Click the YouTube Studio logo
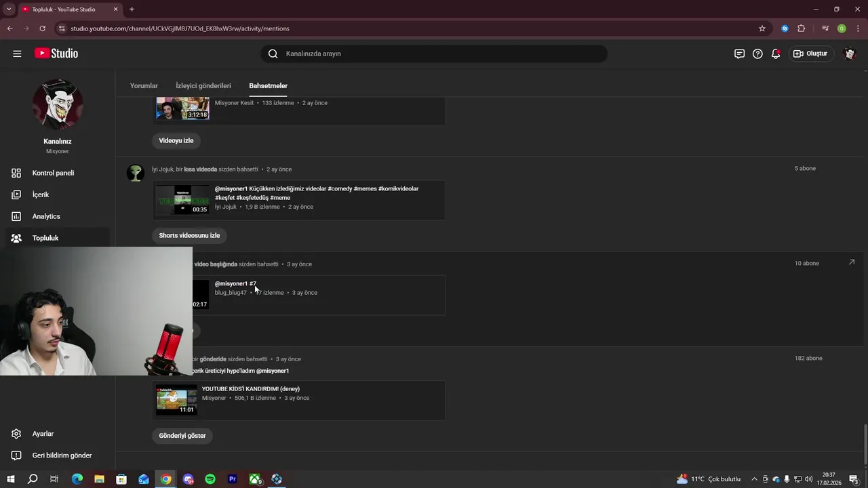868x488 pixels. point(56,54)
